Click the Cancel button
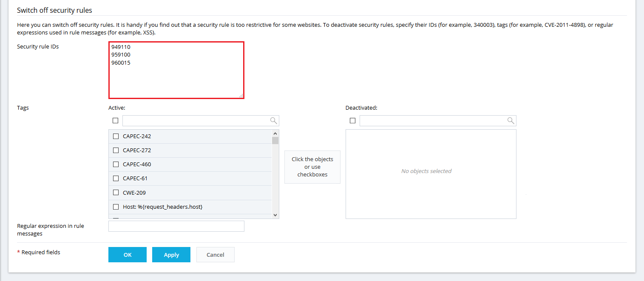The image size is (644, 281). pos(215,255)
